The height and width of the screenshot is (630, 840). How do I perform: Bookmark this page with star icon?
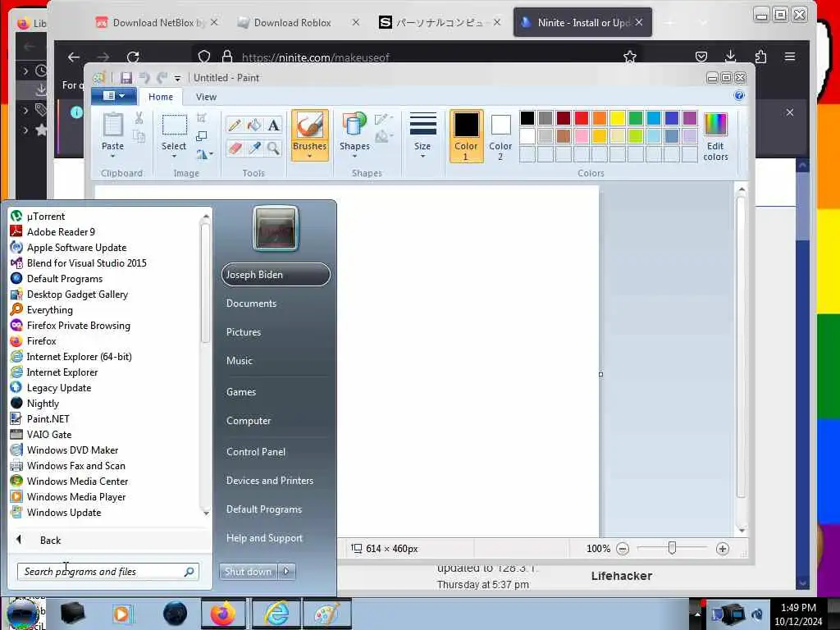click(629, 57)
